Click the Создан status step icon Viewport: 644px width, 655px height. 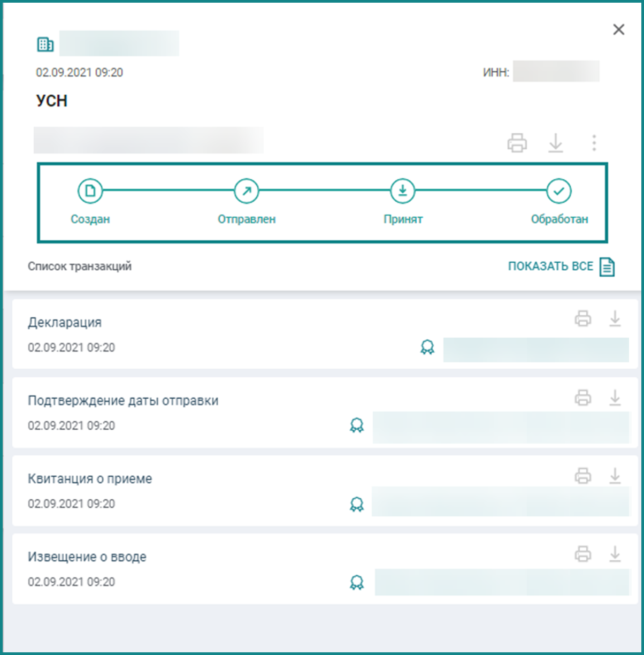tap(90, 191)
